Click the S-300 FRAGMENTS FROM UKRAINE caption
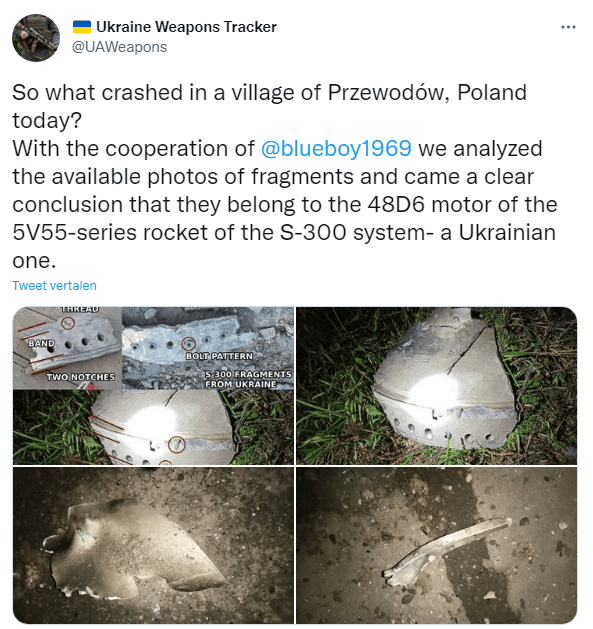593x629 pixels. (x=248, y=379)
